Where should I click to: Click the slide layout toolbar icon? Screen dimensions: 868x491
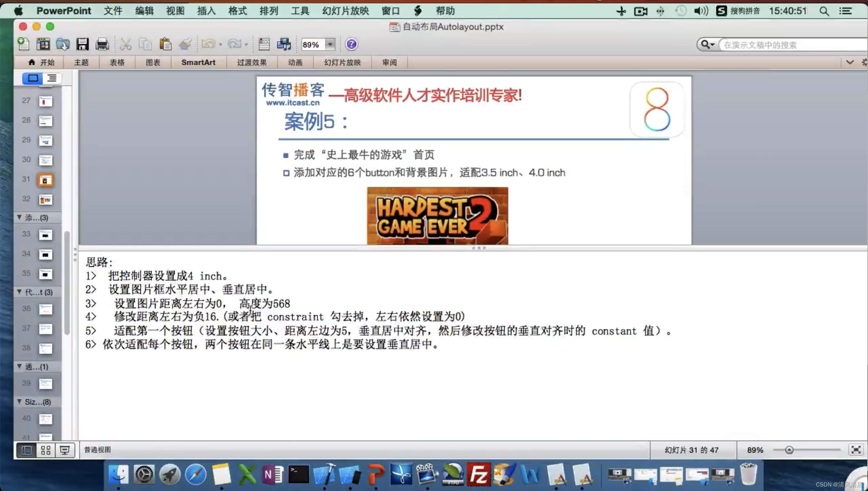(x=264, y=44)
